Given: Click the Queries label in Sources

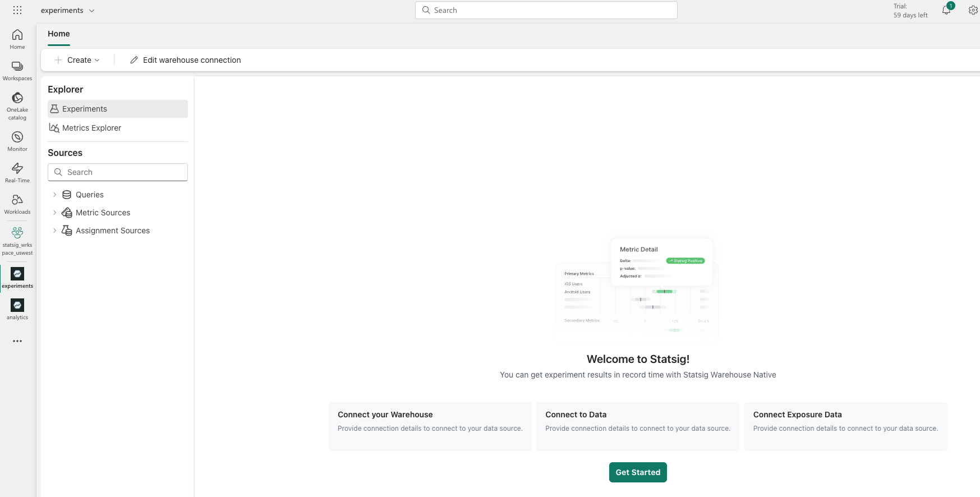Looking at the screenshot, I should tap(90, 195).
